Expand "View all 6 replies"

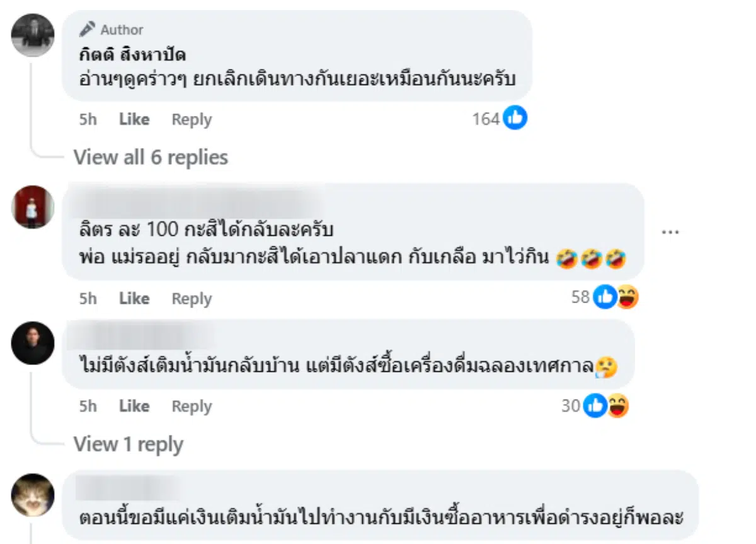[x=151, y=158]
